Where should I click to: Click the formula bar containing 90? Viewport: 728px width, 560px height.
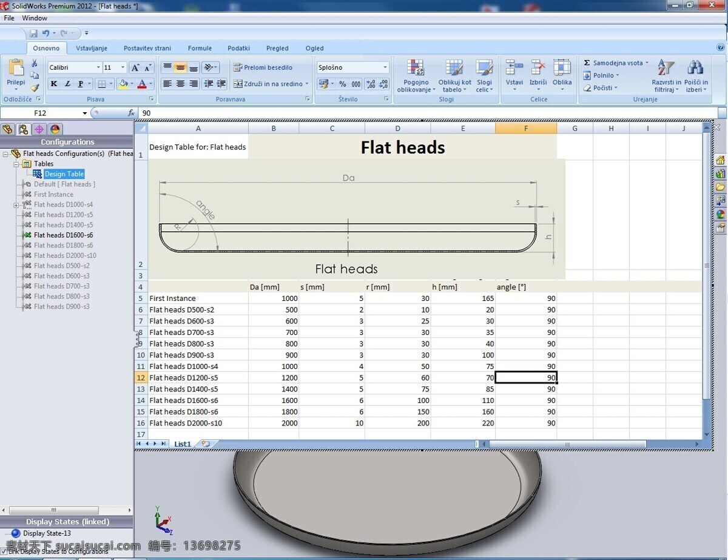tap(428, 113)
